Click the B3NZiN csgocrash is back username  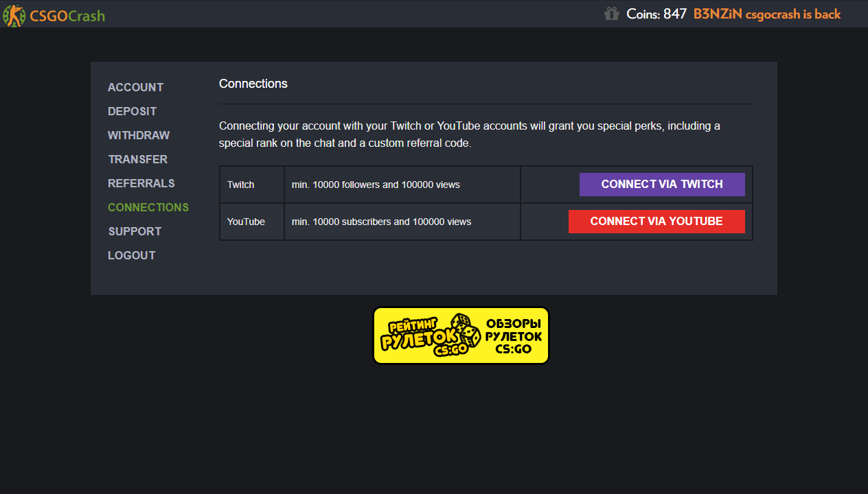(767, 14)
